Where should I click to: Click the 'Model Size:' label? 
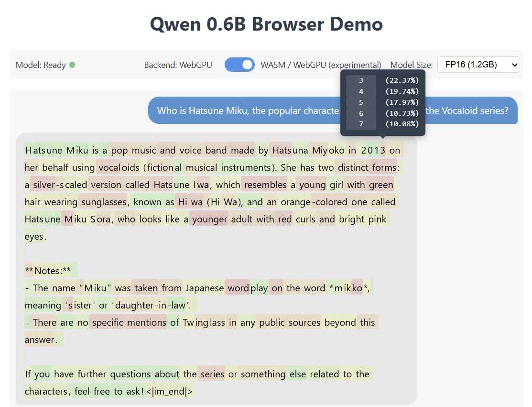(412, 65)
